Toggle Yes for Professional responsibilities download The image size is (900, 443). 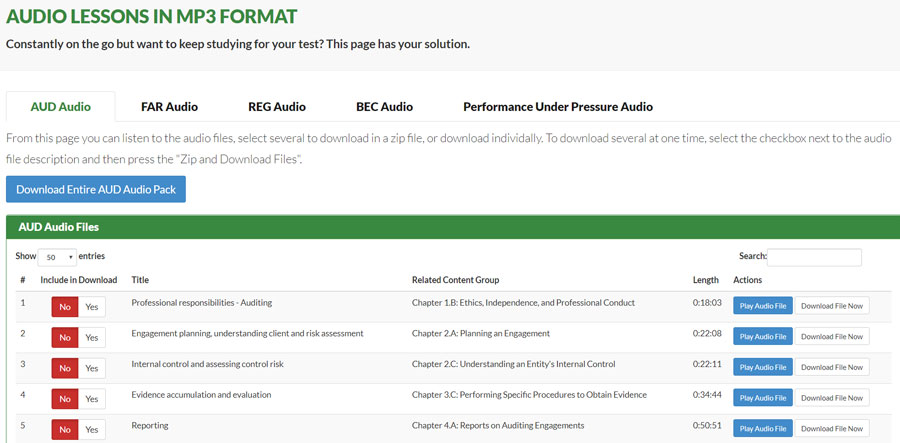(x=92, y=307)
